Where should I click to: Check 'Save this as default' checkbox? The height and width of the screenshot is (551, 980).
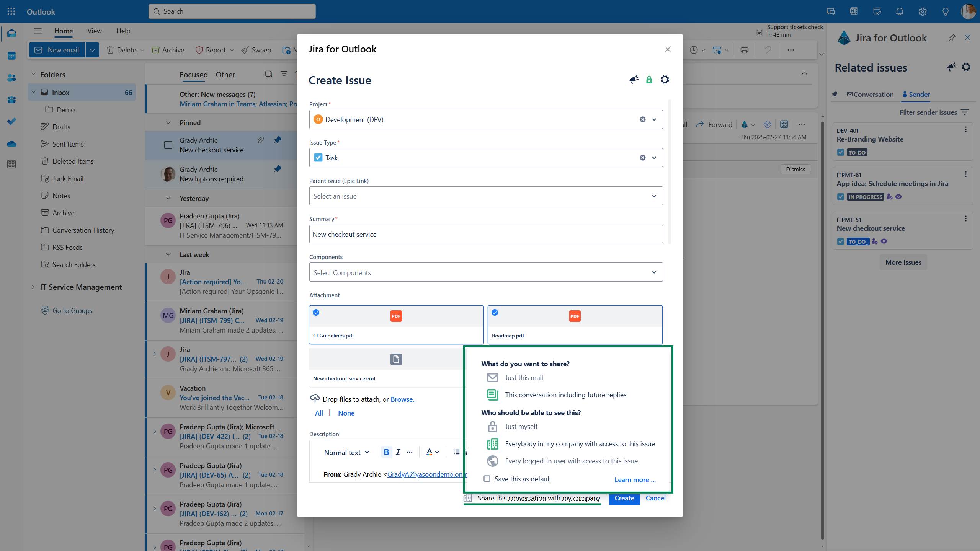click(x=487, y=479)
